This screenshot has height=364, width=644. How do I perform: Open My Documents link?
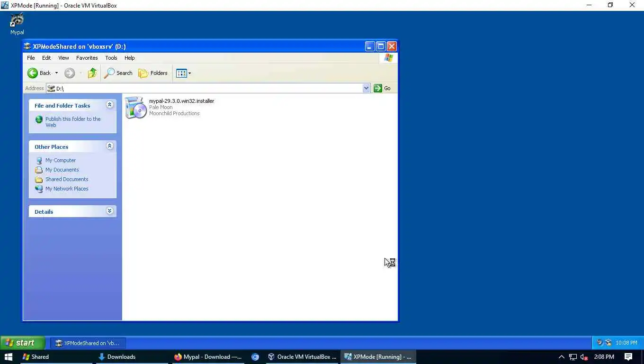[x=62, y=170]
